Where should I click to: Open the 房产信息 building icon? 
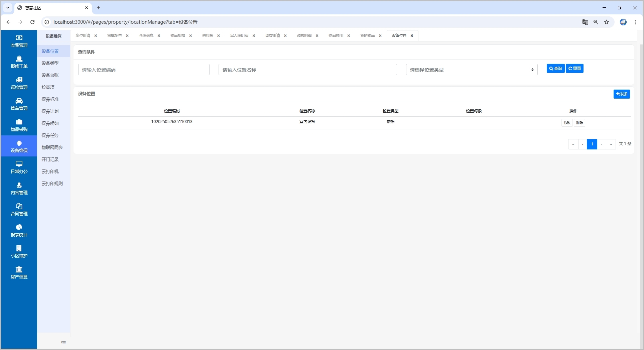click(x=19, y=269)
